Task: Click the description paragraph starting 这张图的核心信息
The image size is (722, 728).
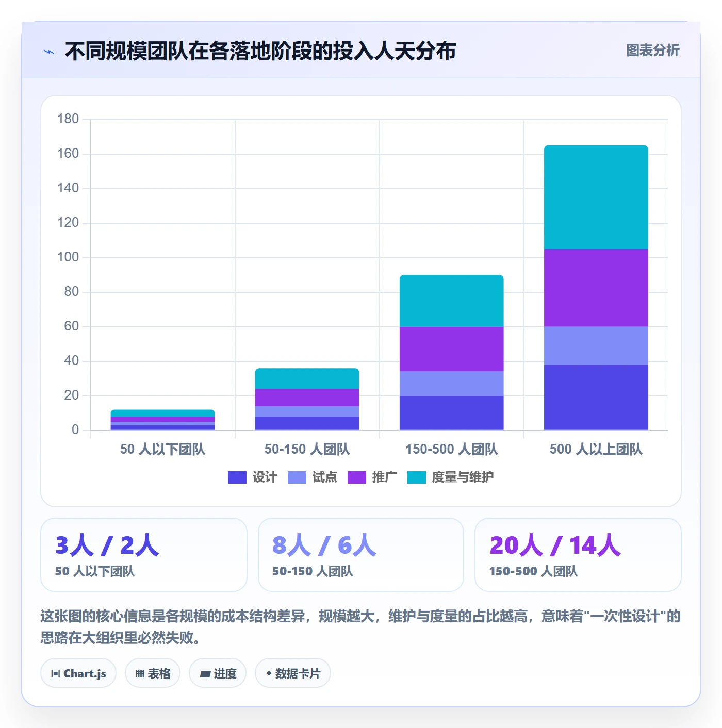Action: click(x=360, y=627)
